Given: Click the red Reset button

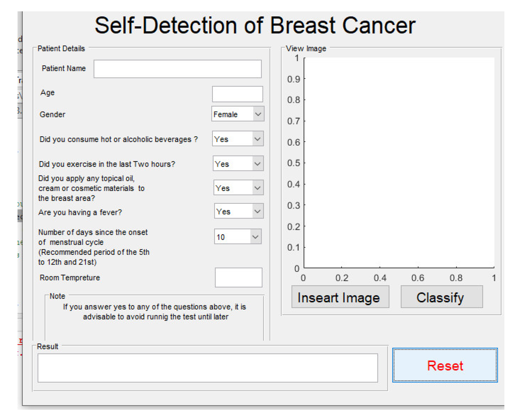Looking at the screenshot, I should 445,365.
